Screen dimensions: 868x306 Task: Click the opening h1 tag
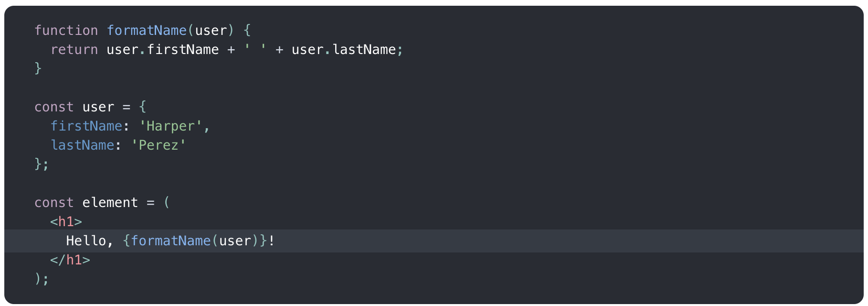[x=66, y=222]
